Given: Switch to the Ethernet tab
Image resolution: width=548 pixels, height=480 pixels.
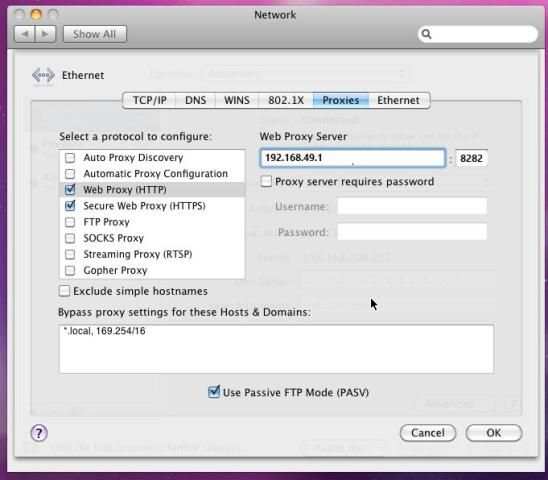Looking at the screenshot, I should click(x=398, y=100).
